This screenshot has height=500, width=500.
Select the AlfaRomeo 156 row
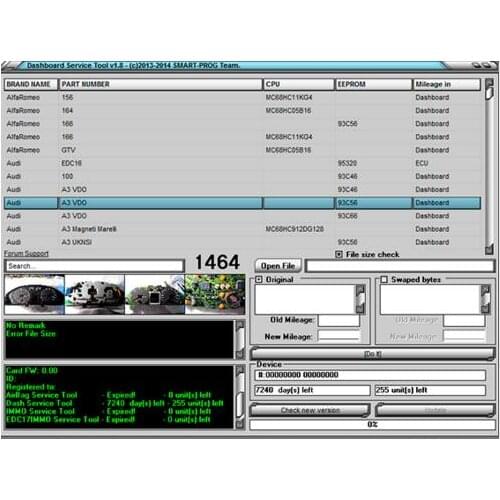[x=242, y=98]
